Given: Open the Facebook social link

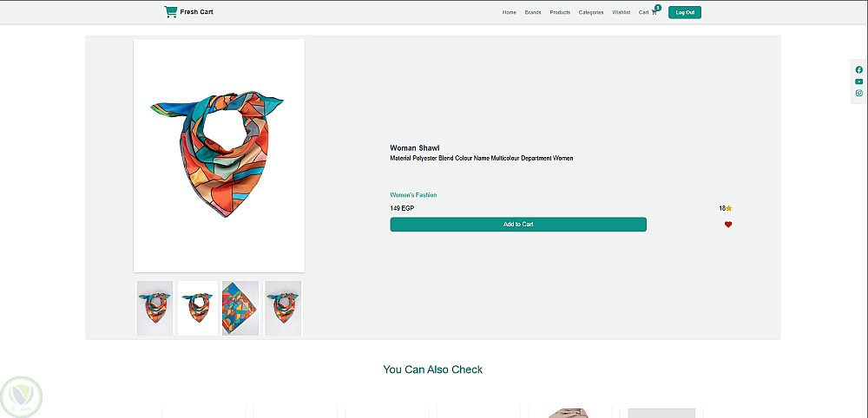Looking at the screenshot, I should click(x=859, y=70).
